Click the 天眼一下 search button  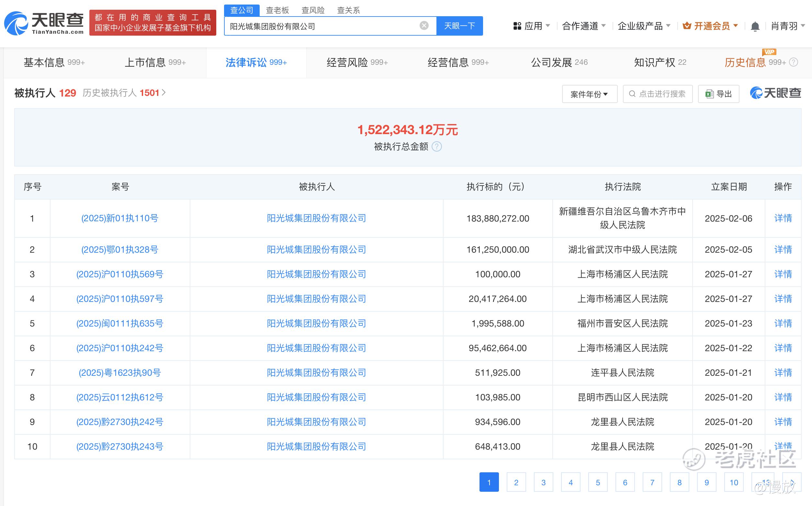coord(459,26)
